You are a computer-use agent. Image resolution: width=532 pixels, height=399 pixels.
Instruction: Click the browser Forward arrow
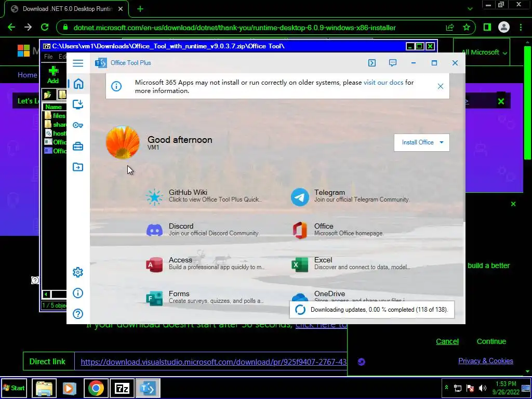(x=28, y=28)
